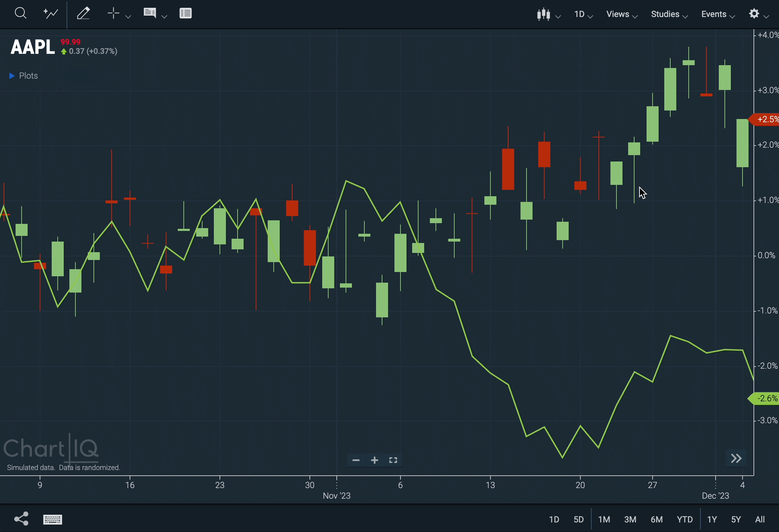Select the 1D range button
This screenshot has height=532, width=779.
(554, 520)
